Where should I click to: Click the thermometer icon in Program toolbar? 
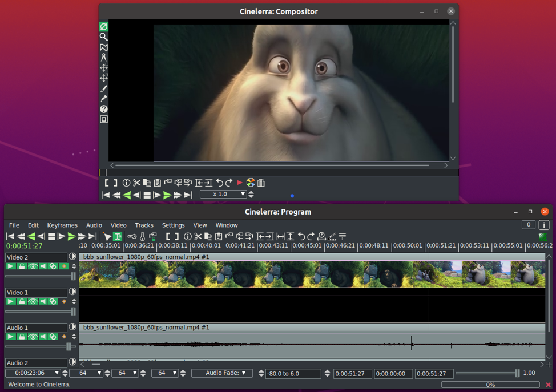(x=143, y=236)
